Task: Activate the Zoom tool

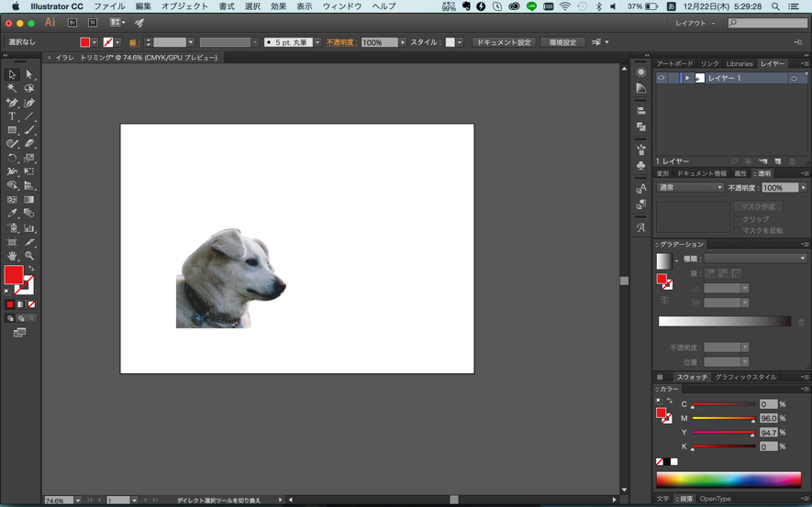Action: (x=29, y=256)
